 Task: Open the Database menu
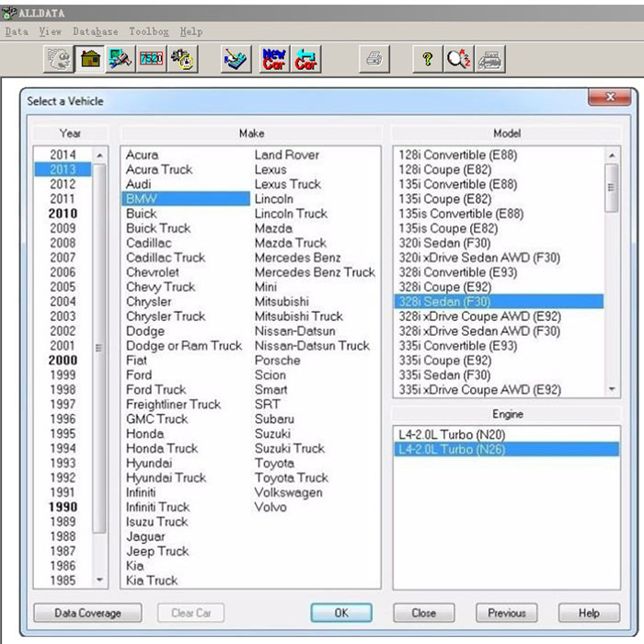(96, 31)
